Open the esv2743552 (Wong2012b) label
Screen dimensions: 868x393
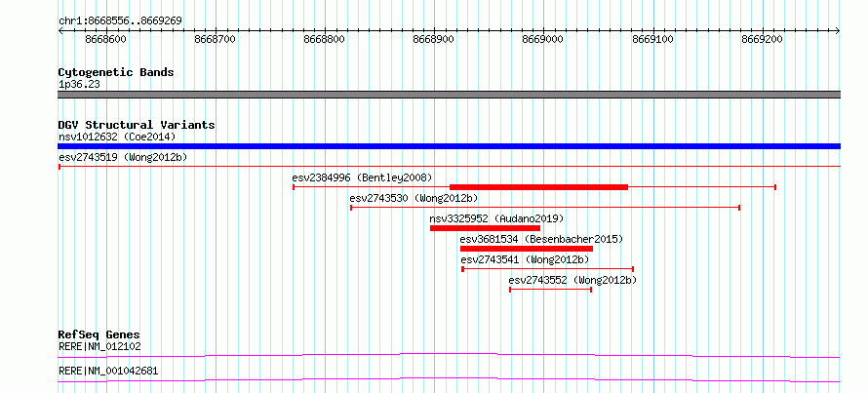click(x=572, y=280)
